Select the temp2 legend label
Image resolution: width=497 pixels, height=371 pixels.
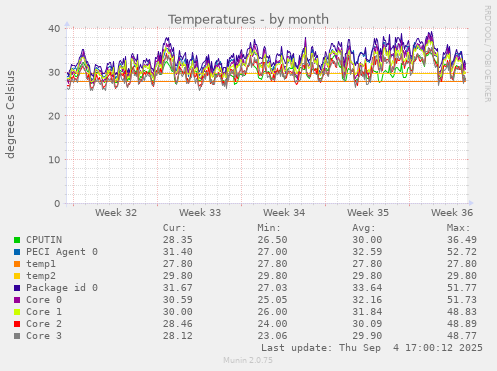pos(41,276)
